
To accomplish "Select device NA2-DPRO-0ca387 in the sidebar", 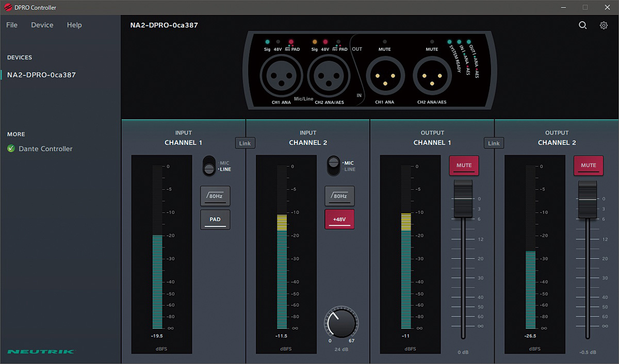I will [x=41, y=75].
